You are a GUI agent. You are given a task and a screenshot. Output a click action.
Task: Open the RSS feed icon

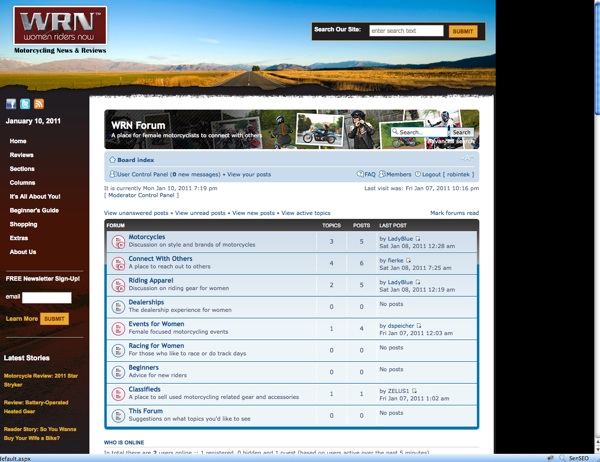tap(39, 104)
